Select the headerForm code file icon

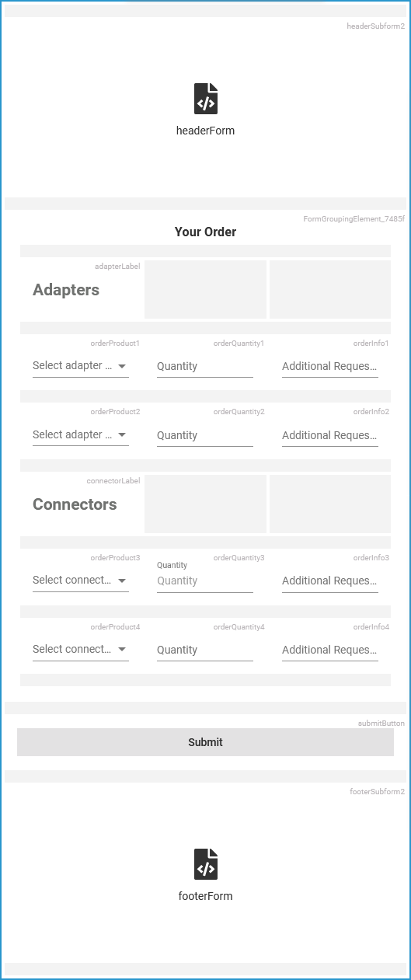point(205,99)
